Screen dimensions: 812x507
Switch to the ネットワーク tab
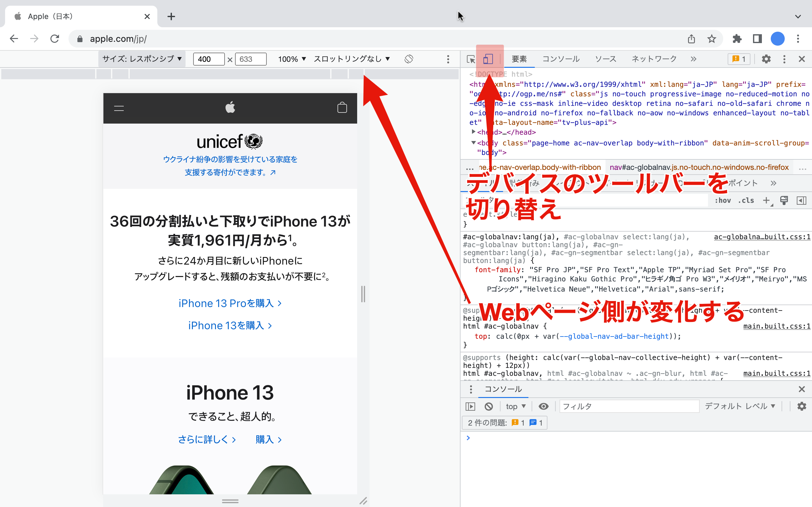654,59
